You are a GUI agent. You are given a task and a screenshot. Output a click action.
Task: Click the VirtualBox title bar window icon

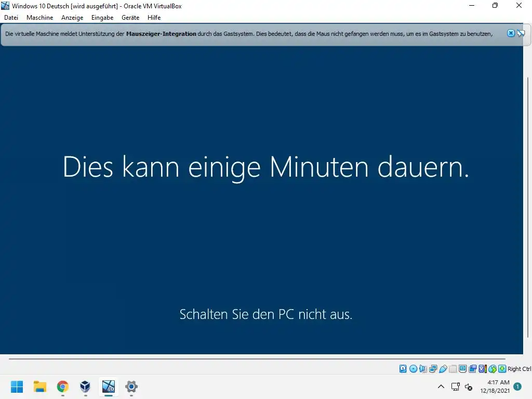[5, 6]
